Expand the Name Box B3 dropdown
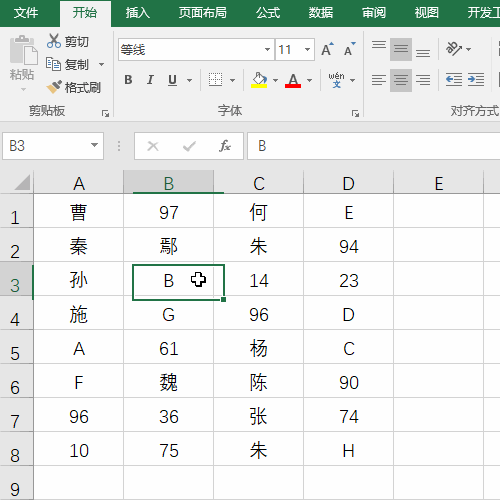 point(94,145)
